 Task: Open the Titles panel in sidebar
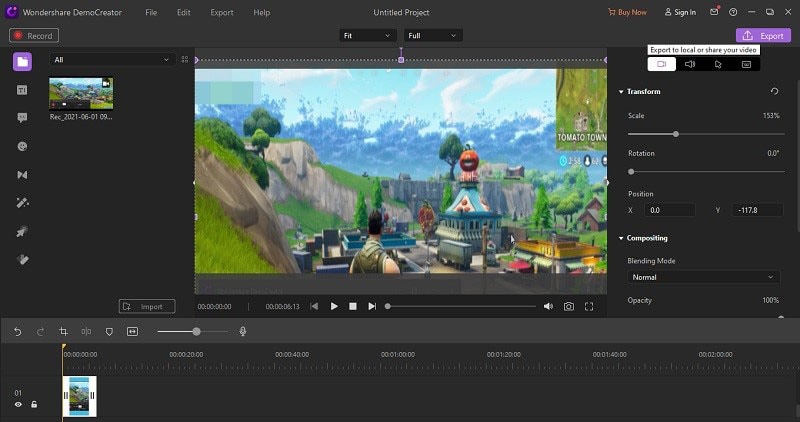pos(22,90)
